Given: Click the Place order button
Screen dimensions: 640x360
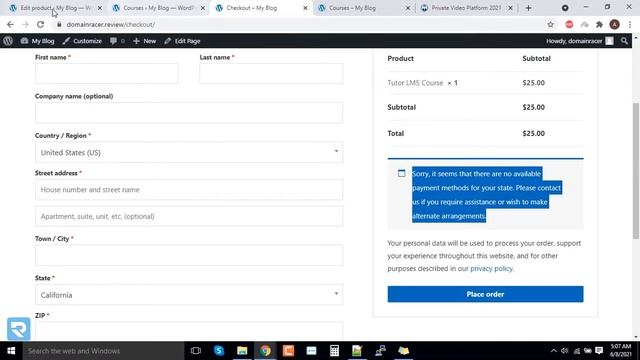Looking at the screenshot, I should click(x=485, y=294).
